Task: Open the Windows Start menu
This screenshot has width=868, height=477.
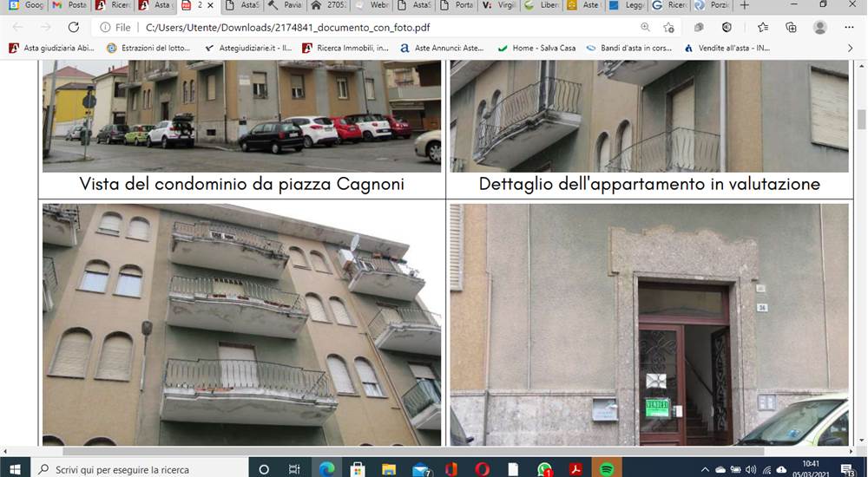Action: [x=15, y=469]
